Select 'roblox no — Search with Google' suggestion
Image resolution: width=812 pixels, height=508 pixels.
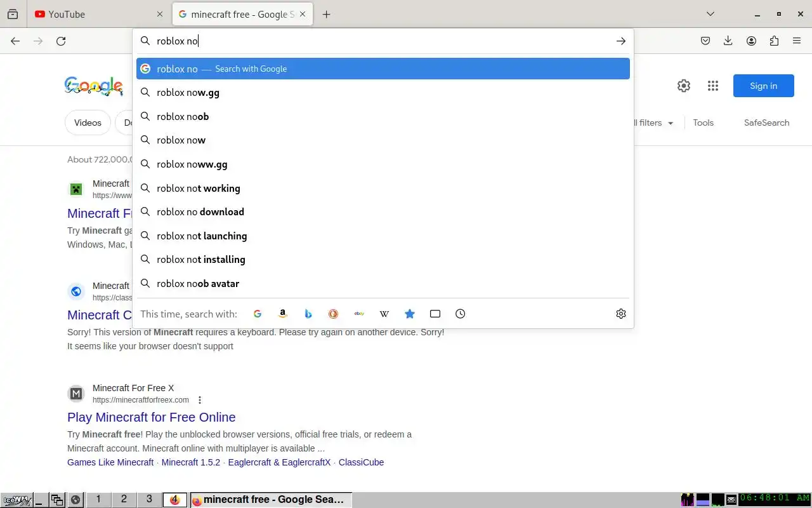pyautogui.click(x=383, y=69)
